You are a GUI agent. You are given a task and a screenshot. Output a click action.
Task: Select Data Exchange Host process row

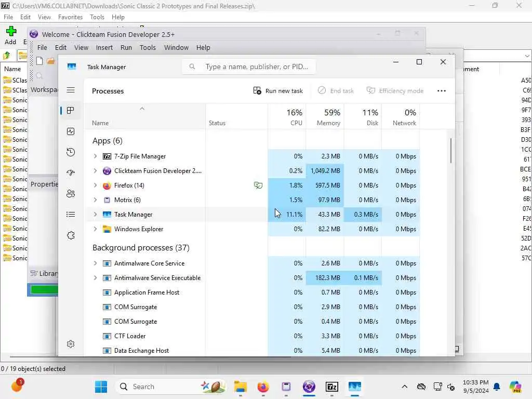click(252, 351)
